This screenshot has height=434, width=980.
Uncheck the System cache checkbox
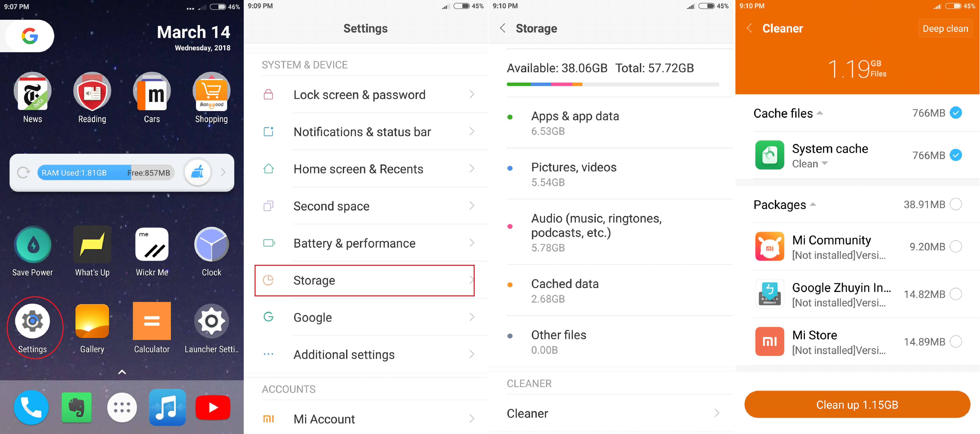[956, 155]
